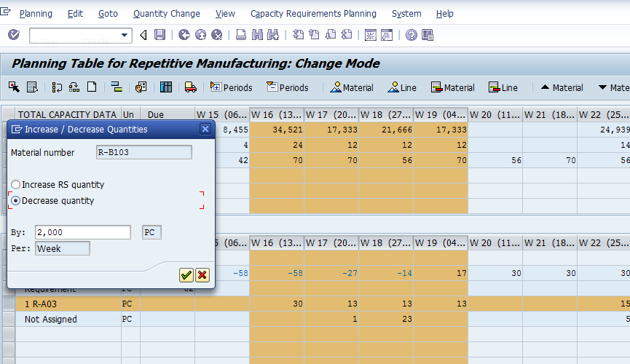Select the Increase RS quantity option
Screen dimensions: 630x364
[x=16, y=185]
